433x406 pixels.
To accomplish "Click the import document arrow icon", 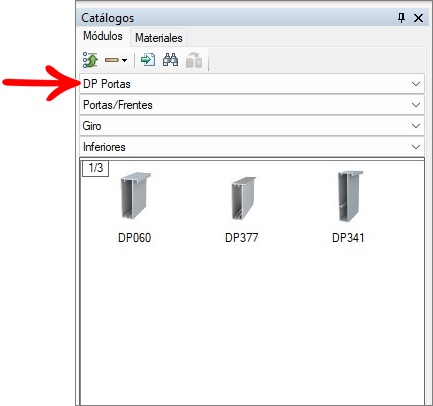I will [148, 60].
